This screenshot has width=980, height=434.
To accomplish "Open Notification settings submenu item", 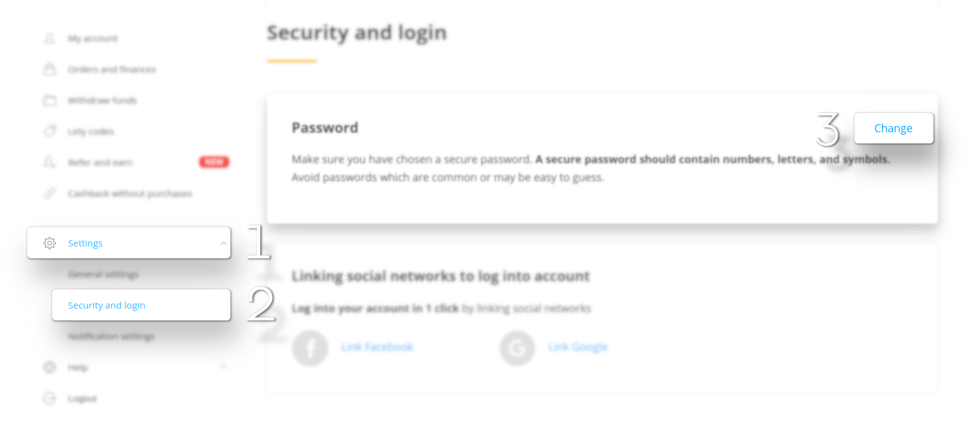I will [111, 336].
